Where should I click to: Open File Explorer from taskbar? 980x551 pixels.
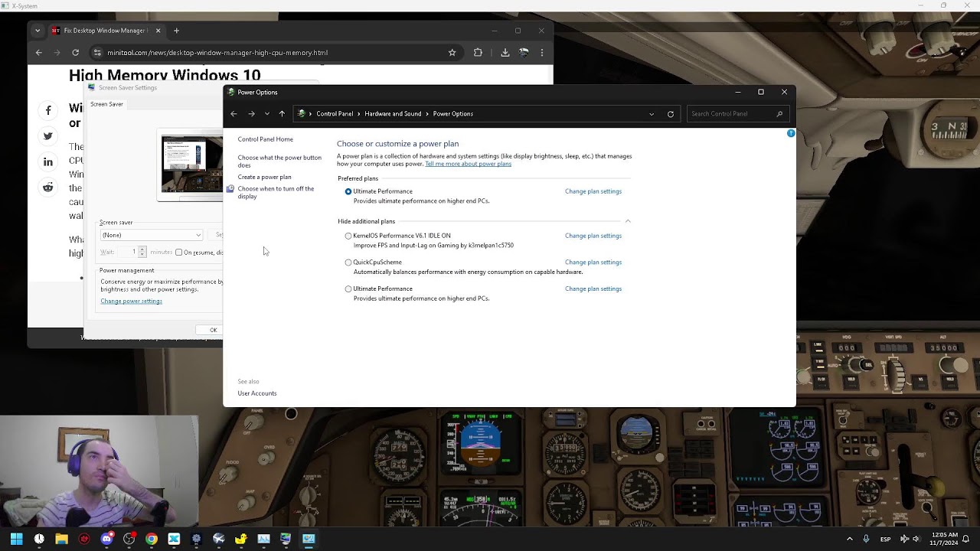61,539
